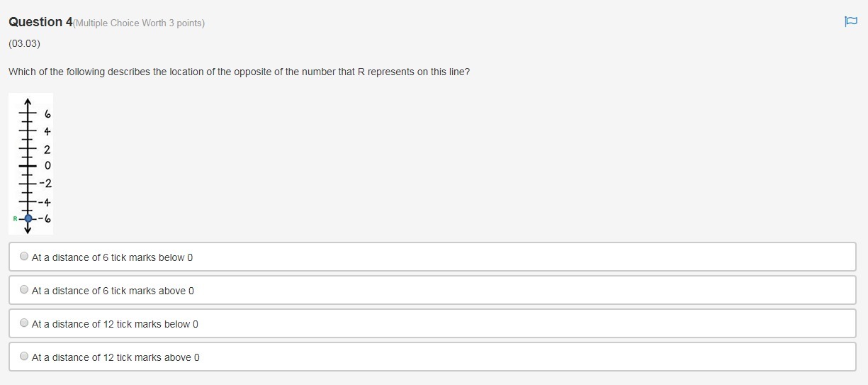Click the Multiple Choice Worth 3 points text
868x385 pixels.
pos(139,23)
